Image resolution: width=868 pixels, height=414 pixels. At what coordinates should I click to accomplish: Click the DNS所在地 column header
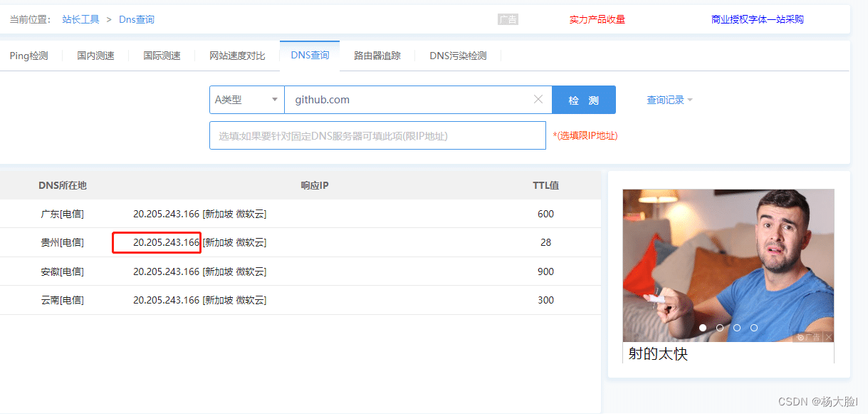[63, 185]
